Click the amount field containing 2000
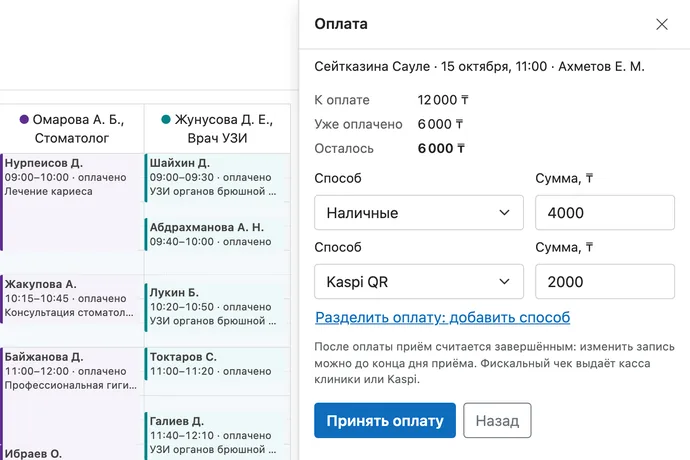This screenshot has height=460, width=690. pyautogui.click(x=605, y=282)
